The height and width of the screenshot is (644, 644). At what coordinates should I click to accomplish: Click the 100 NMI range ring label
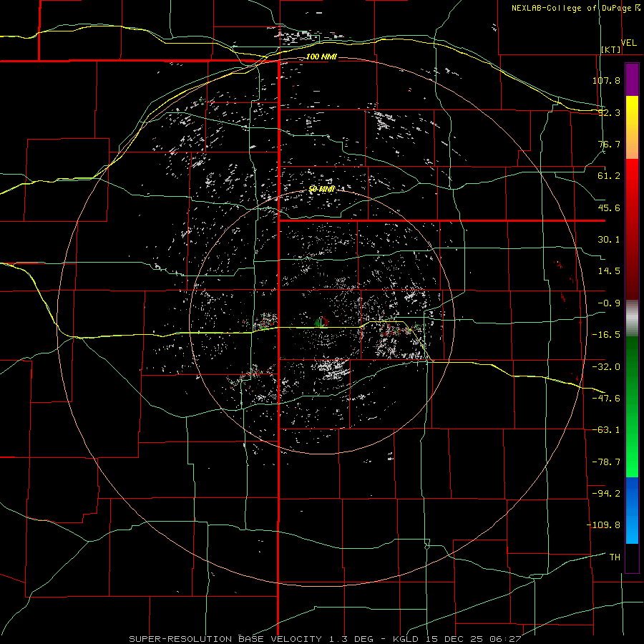321,57
